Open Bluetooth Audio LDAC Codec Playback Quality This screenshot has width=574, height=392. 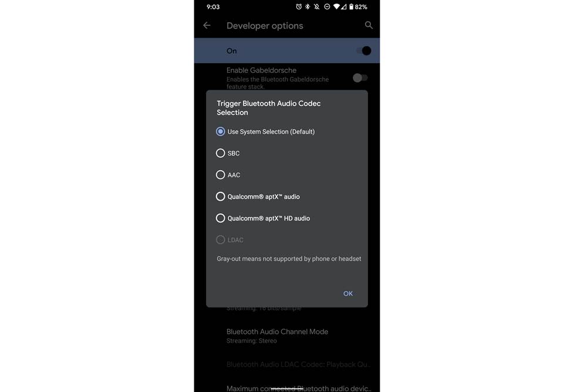click(x=287, y=364)
